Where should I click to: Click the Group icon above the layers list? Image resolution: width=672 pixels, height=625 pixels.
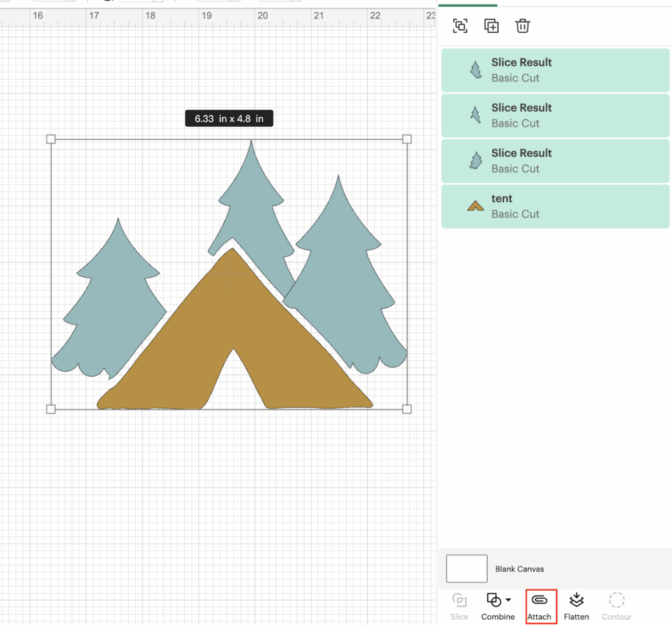pos(460,26)
